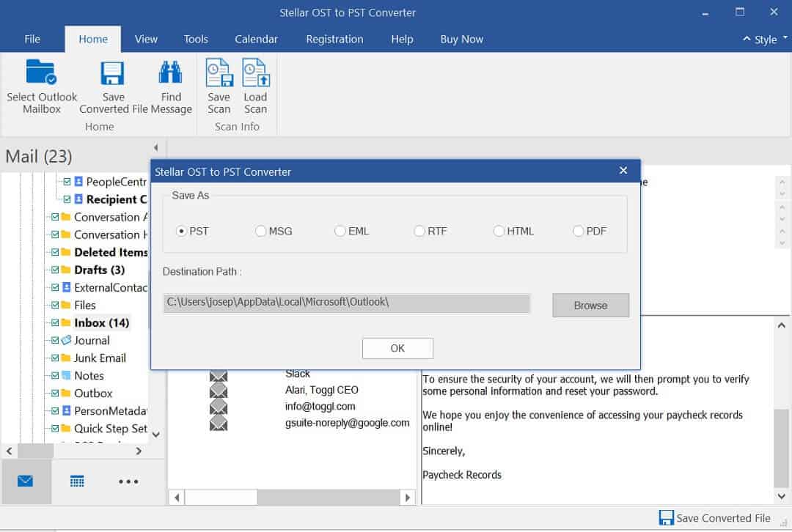792x532 pixels.
Task: Click preview pane scroll down arrow
Action: 782,496
